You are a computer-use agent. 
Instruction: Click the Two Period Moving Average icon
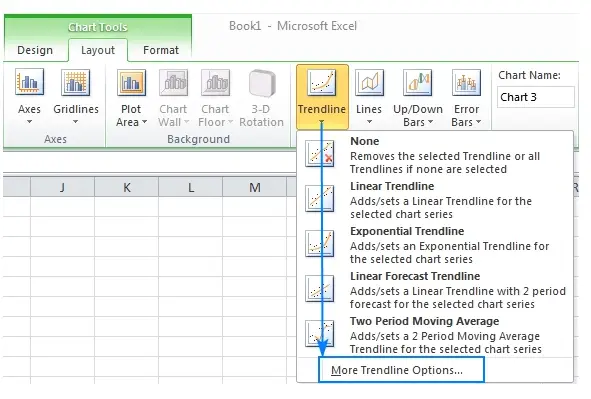pyautogui.click(x=320, y=334)
